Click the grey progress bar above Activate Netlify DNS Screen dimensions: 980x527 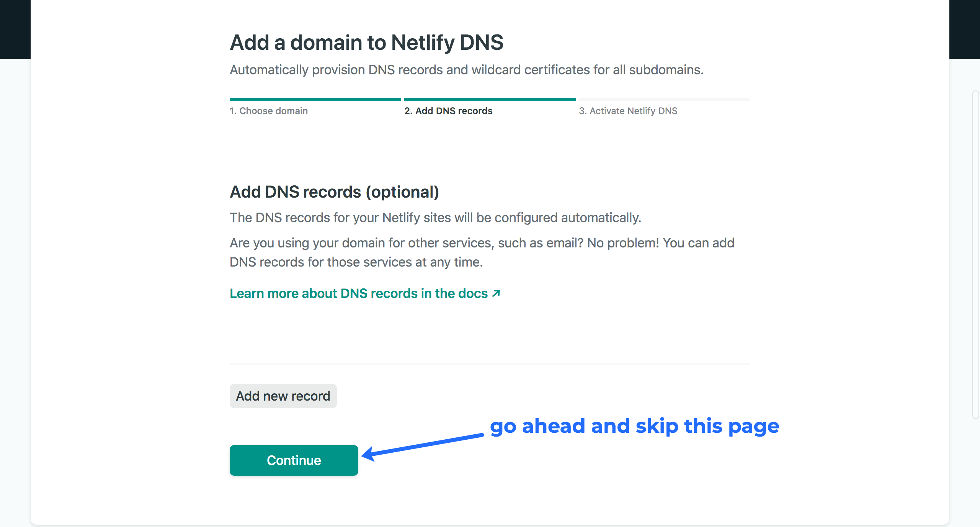[x=665, y=100]
